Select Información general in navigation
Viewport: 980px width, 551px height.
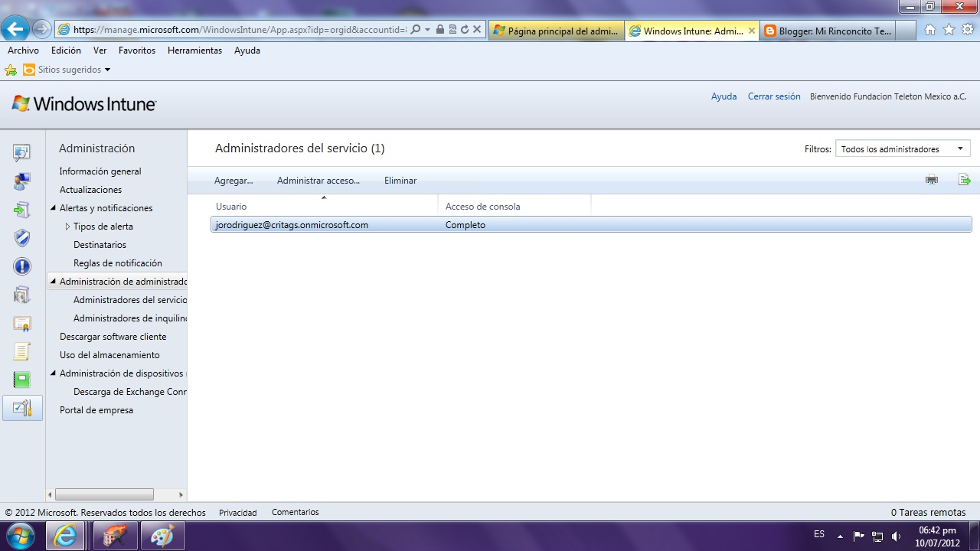pos(100,171)
